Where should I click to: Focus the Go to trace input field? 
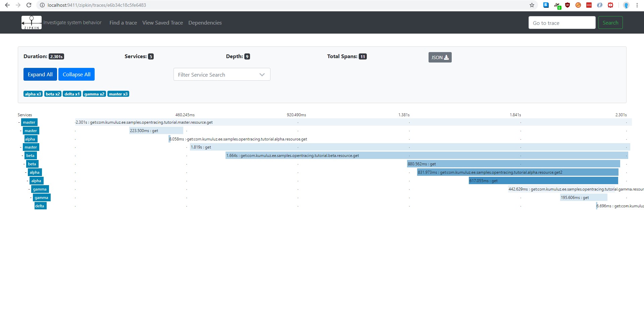point(562,23)
